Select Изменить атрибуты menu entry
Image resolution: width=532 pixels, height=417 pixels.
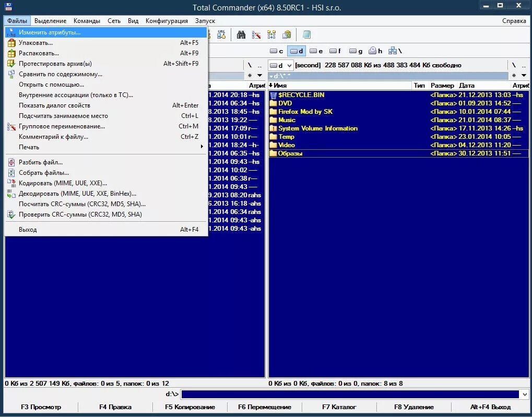pyautogui.click(x=107, y=32)
